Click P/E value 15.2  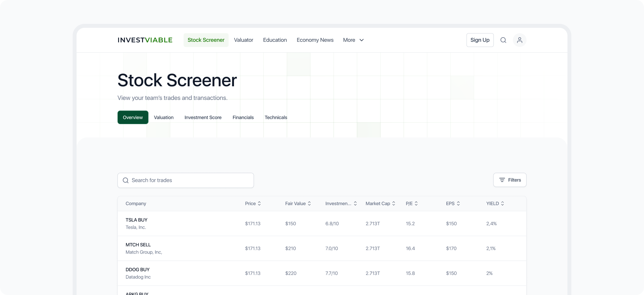410,224
